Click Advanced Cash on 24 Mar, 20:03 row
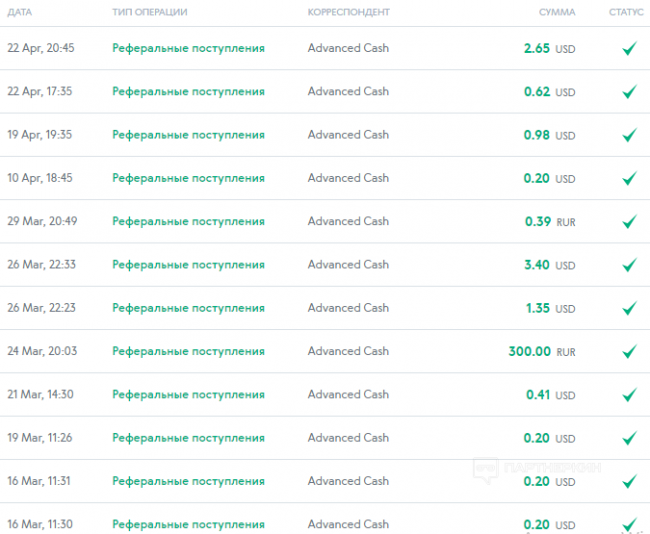Screen dimensions: 650x534 [348, 351]
